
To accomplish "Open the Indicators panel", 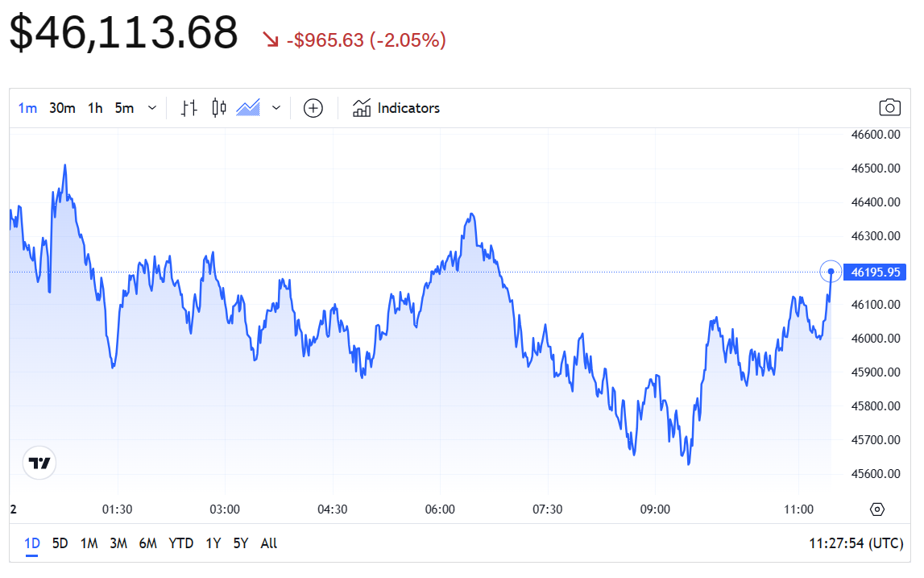I will coord(396,108).
